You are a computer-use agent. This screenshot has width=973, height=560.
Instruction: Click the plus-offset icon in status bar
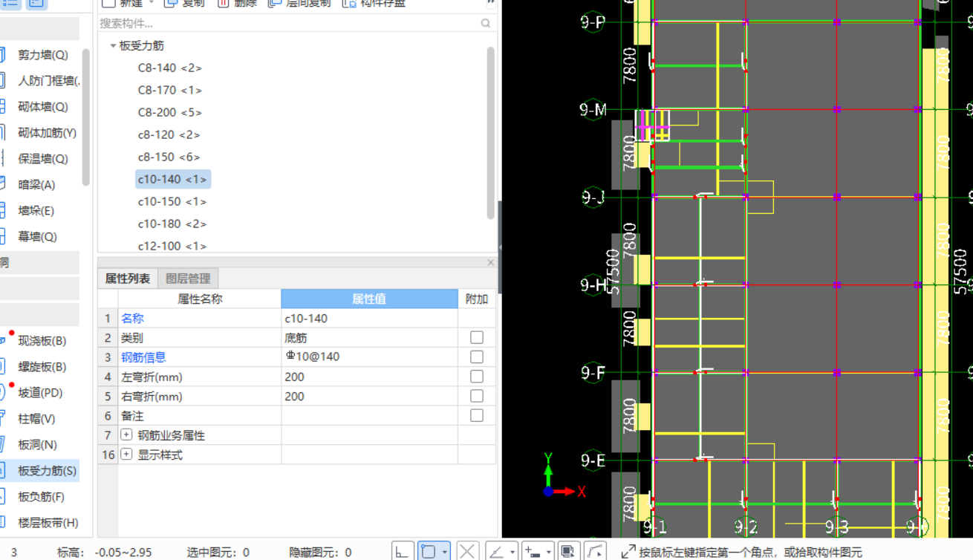coord(533,551)
